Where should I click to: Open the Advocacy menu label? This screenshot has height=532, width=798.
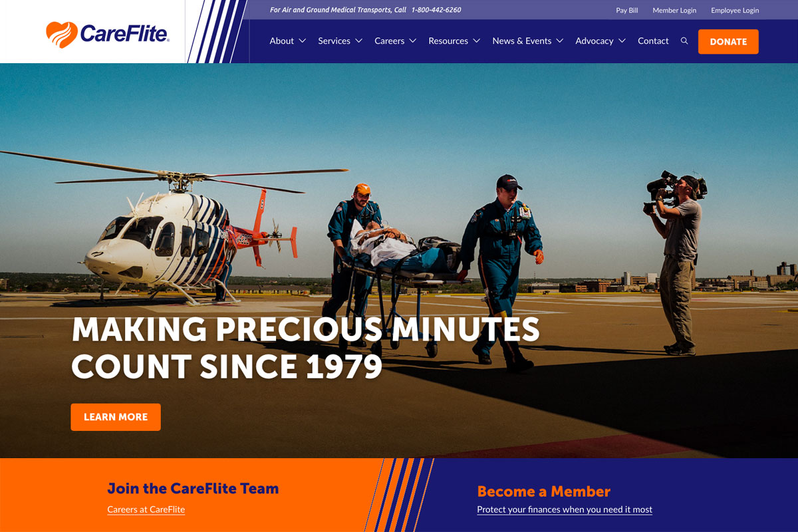595,41
